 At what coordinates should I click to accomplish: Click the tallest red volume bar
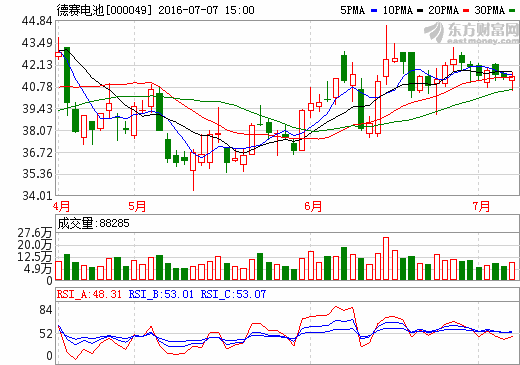[386, 259]
